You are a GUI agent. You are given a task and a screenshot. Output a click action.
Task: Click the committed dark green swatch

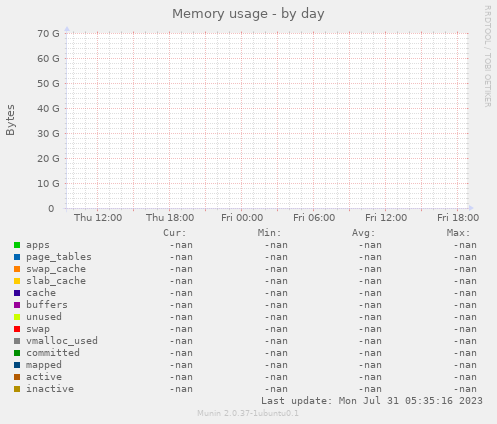(17, 353)
